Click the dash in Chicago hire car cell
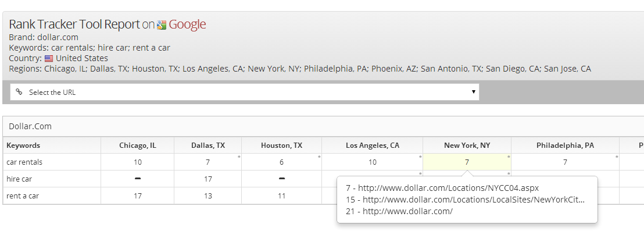The image size is (644, 252). 138,179
